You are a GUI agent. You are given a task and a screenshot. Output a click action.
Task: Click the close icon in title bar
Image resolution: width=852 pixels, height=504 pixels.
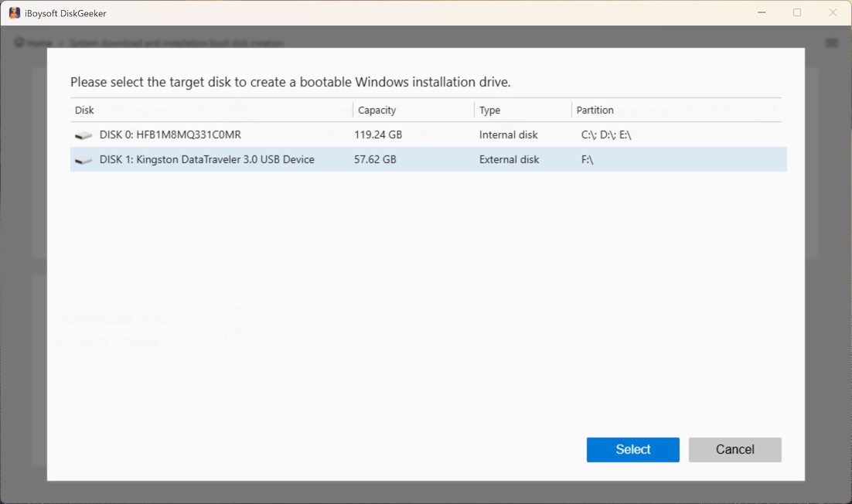tap(833, 12)
